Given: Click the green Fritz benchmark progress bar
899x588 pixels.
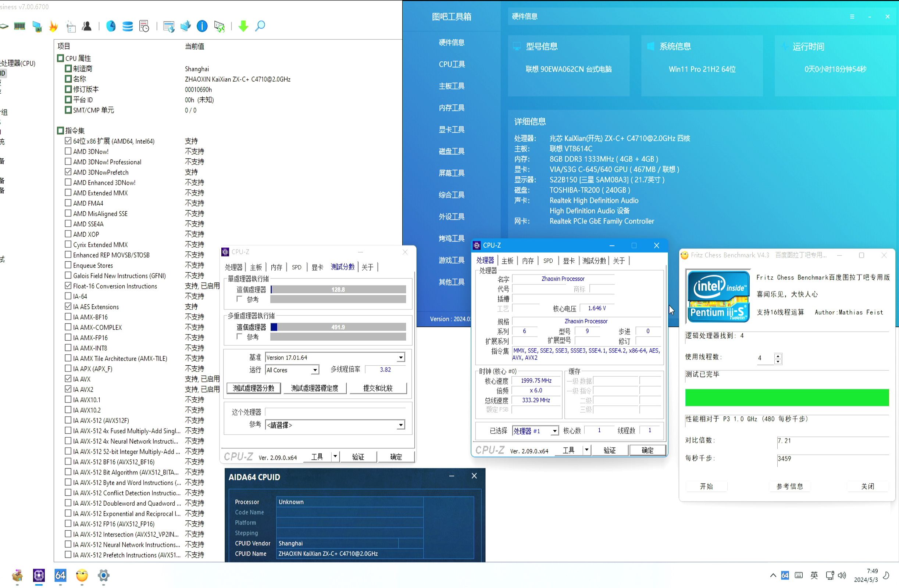Looking at the screenshot, I should 787,398.
